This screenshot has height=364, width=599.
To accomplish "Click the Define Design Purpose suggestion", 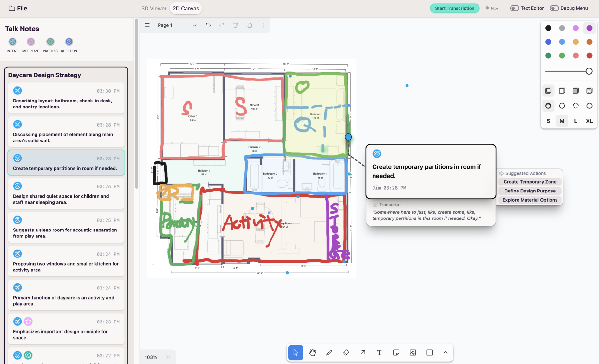I will pos(530,191).
